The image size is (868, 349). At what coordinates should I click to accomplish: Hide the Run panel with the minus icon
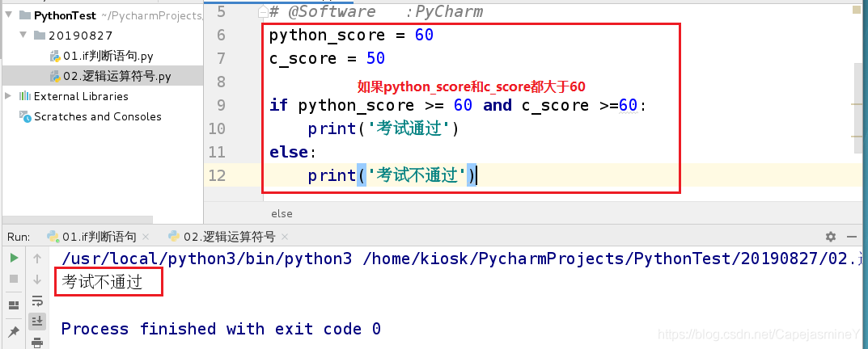pyautogui.click(x=853, y=237)
